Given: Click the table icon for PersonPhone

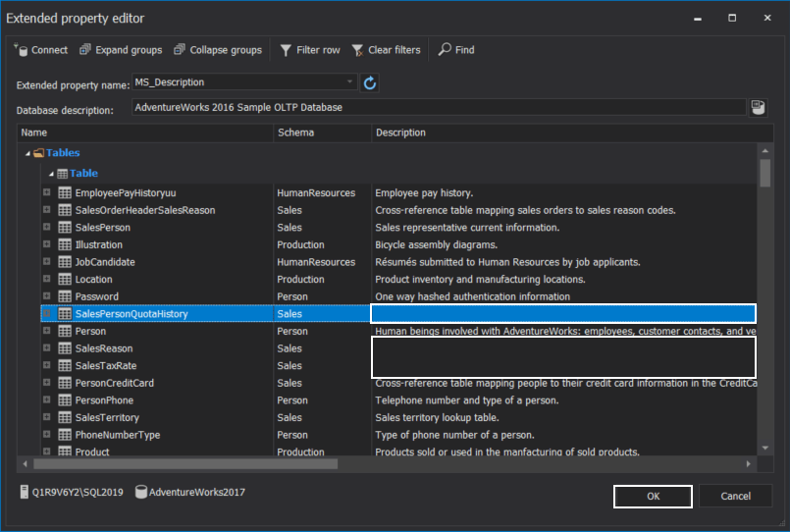Looking at the screenshot, I should (65, 400).
